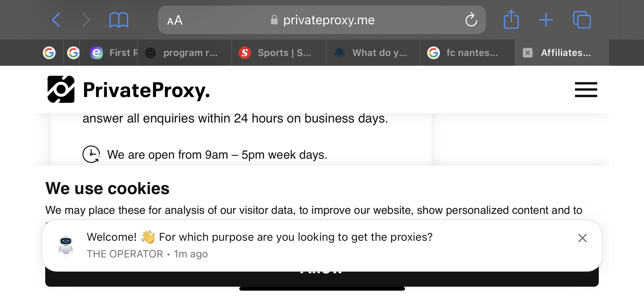Click the PrivateProxy logo
The width and height of the screenshot is (644, 297).
pos(128,89)
